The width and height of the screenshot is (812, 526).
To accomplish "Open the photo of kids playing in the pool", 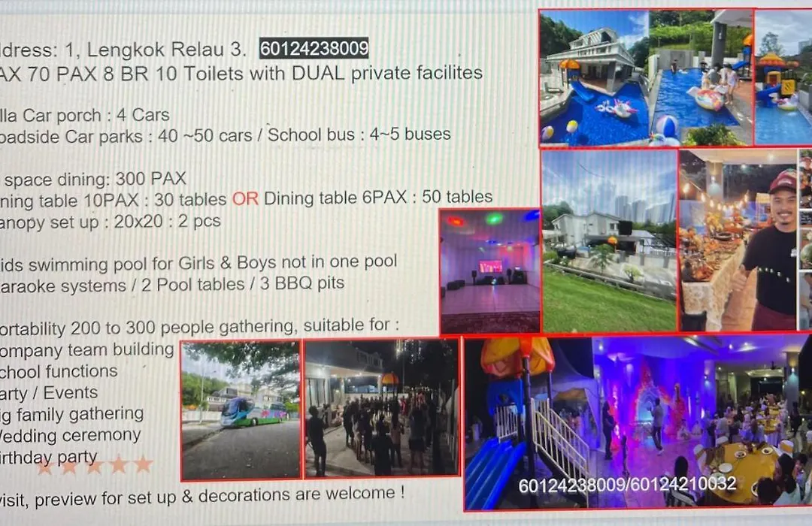I will pyautogui.click(x=701, y=77).
